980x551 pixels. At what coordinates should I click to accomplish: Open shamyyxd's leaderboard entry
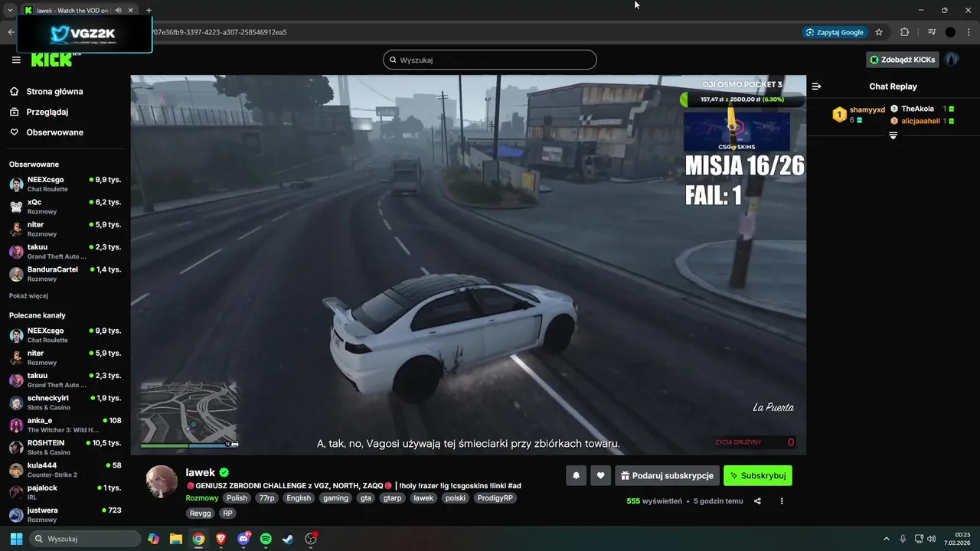click(858, 115)
